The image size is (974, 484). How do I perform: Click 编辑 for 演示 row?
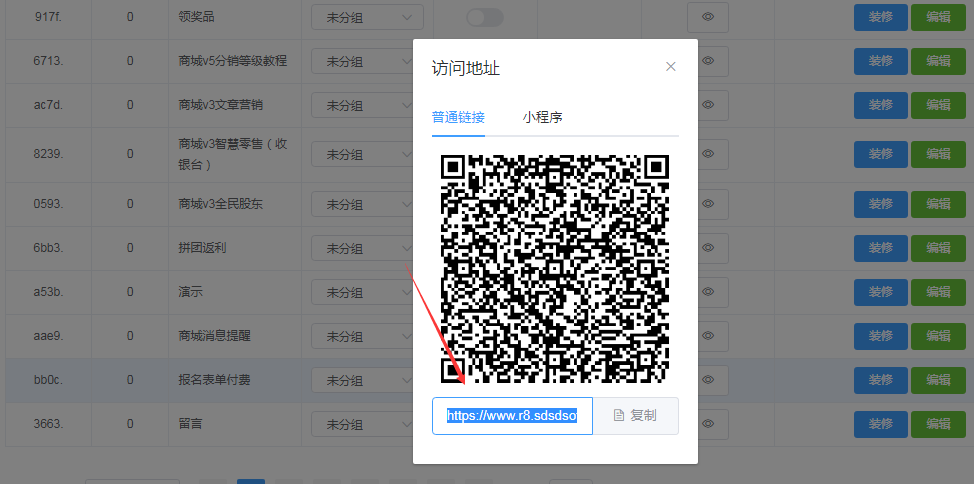tap(938, 292)
